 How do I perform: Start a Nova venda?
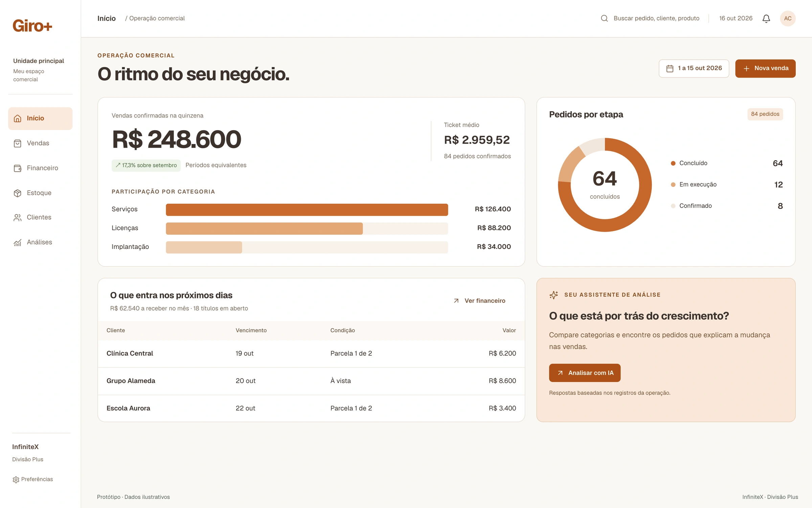pyautogui.click(x=765, y=68)
